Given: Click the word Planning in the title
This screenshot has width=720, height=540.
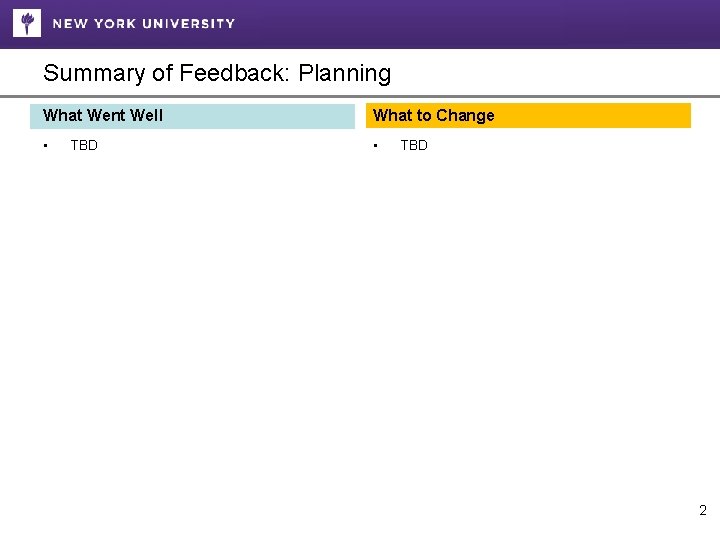Looking at the screenshot, I should 344,73.
